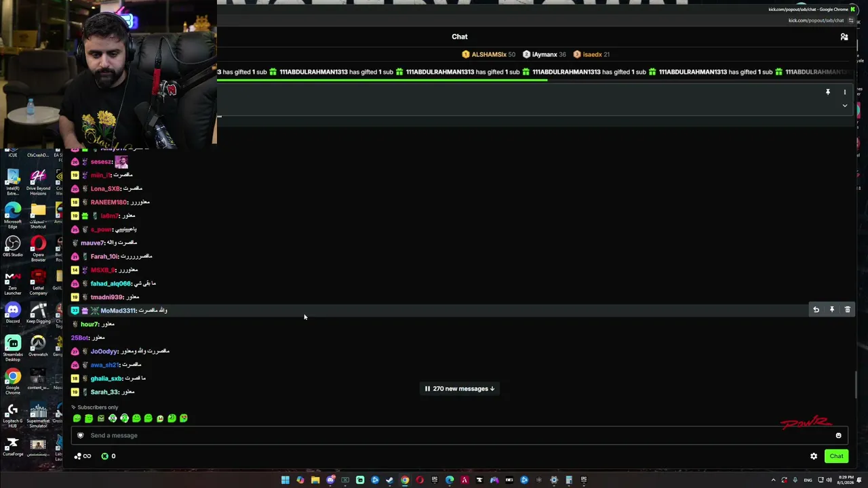Screen dimensions: 868x488
Task: Open Sarah_33's user card
Action: pyautogui.click(x=105, y=392)
